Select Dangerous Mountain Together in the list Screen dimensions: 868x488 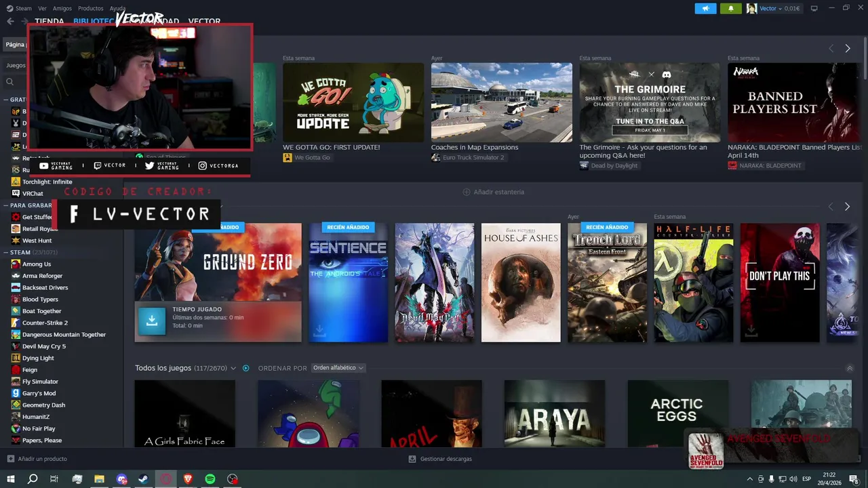pos(64,335)
